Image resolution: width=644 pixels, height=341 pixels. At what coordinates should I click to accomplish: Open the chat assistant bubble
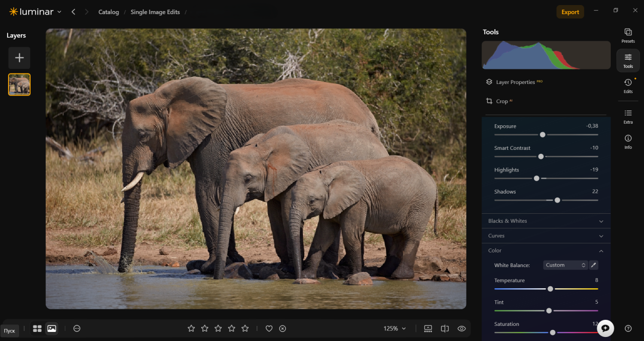[x=605, y=328]
